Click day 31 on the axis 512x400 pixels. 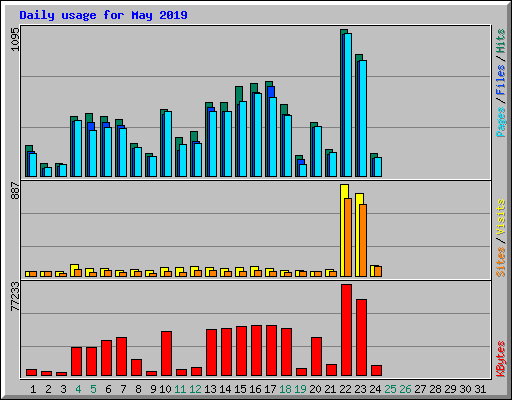(480, 389)
